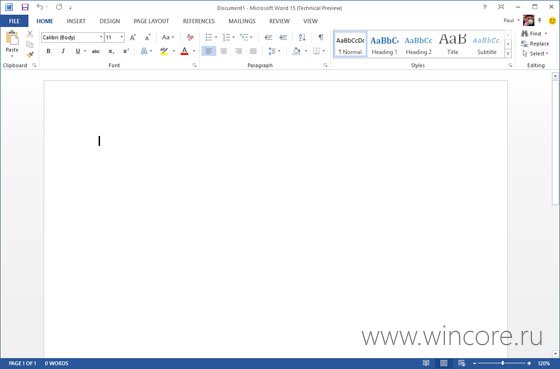The height and width of the screenshot is (369, 560).
Task: Center the paragraph text
Action: (224, 51)
